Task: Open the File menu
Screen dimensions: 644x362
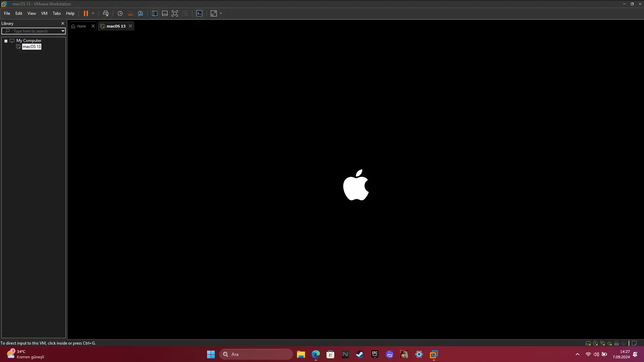Action: coord(7,13)
